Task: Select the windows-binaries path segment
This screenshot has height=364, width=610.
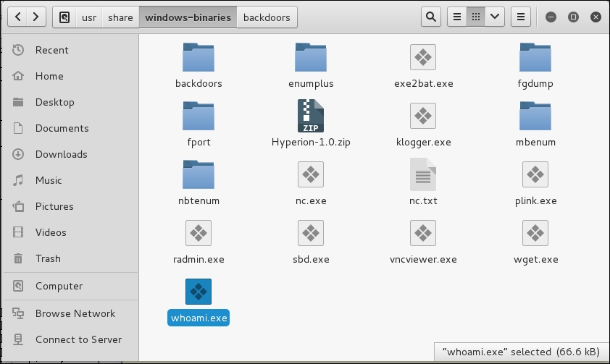Action: pyautogui.click(x=188, y=17)
